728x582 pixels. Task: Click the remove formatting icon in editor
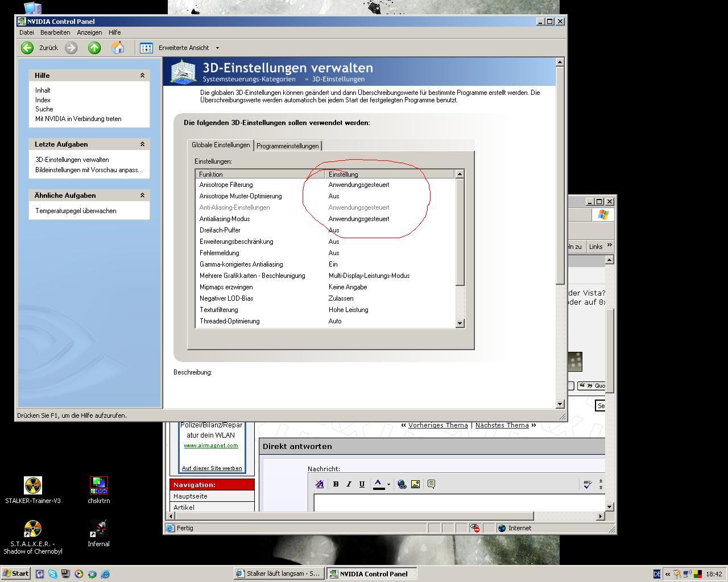(x=320, y=484)
